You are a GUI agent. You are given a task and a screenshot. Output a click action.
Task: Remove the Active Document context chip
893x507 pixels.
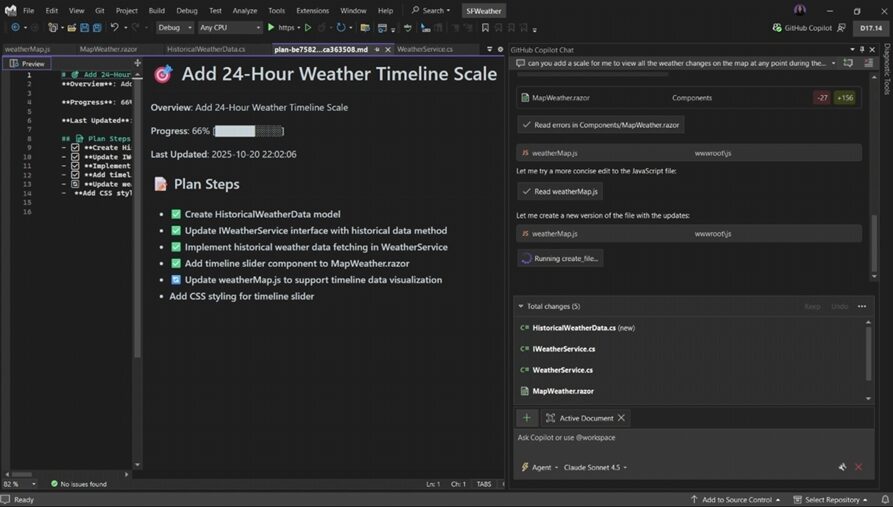click(621, 418)
